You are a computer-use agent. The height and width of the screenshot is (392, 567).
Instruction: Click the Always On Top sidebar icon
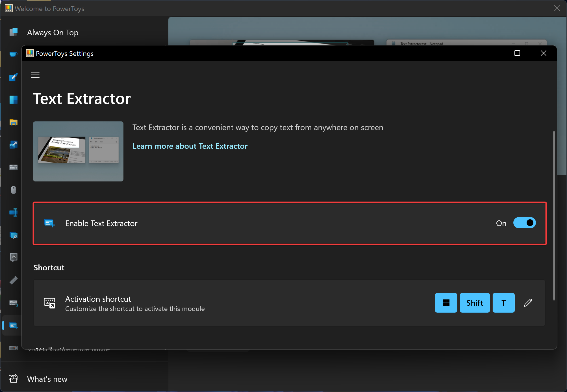(13, 32)
